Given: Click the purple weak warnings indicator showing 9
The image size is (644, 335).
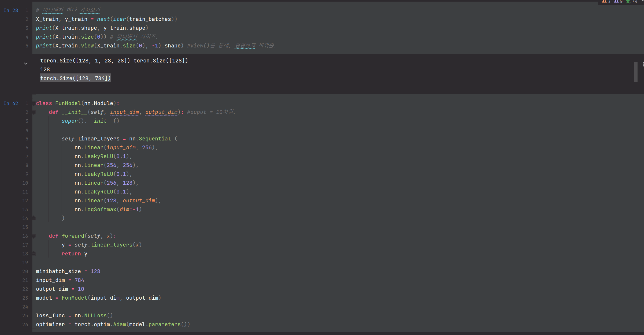Looking at the screenshot, I should tap(618, 2).
